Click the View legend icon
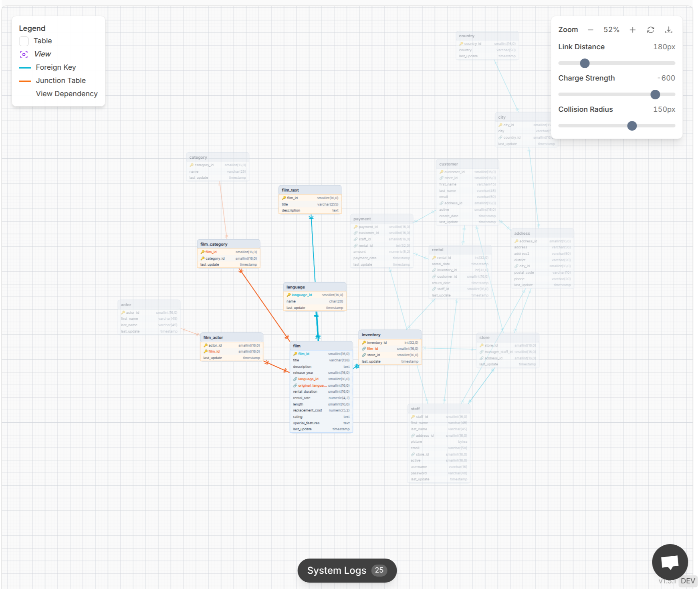This screenshot has width=700, height=589. (24, 54)
